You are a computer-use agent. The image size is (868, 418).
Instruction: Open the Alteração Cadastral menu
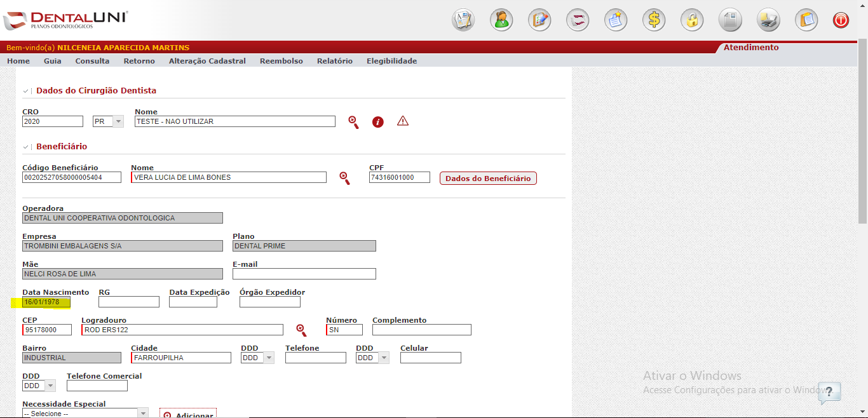(x=207, y=61)
